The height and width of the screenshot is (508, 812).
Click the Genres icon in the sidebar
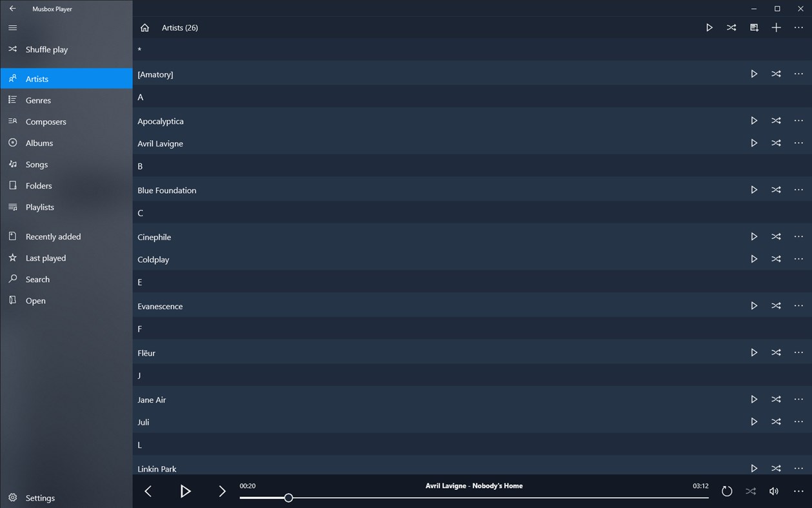pyautogui.click(x=12, y=99)
